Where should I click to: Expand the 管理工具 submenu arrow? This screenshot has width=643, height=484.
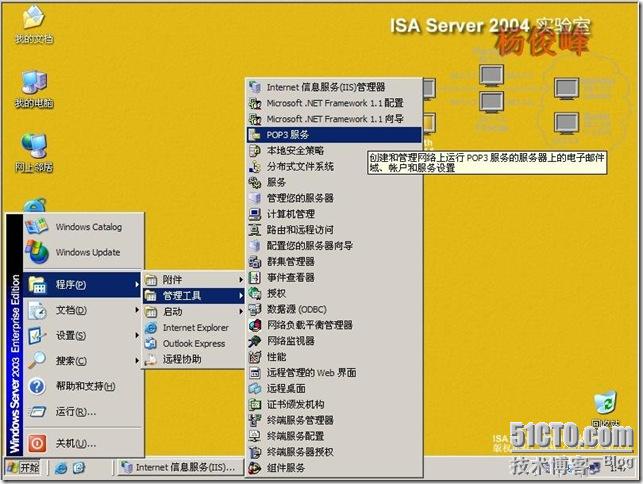(x=241, y=296)
